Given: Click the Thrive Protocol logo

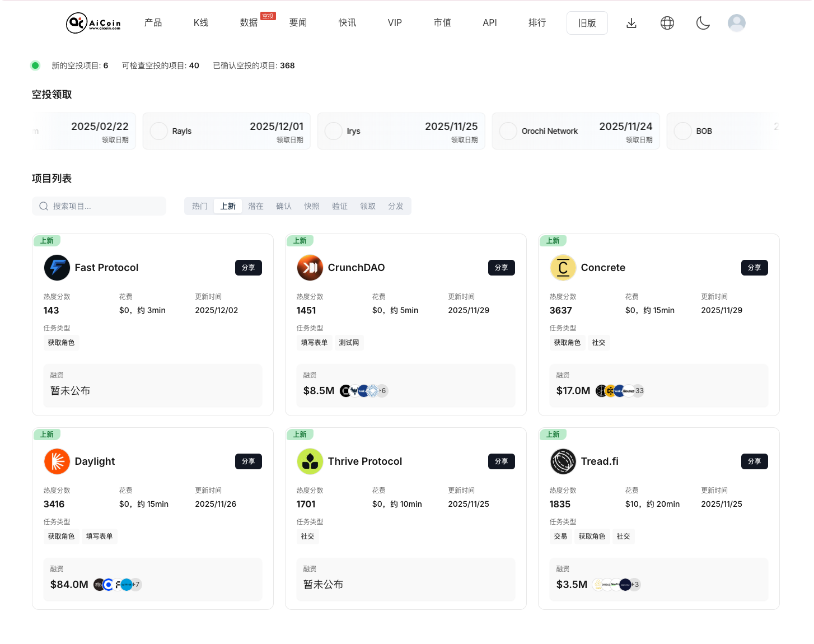Looking at the screenshot, I should 310,461.
